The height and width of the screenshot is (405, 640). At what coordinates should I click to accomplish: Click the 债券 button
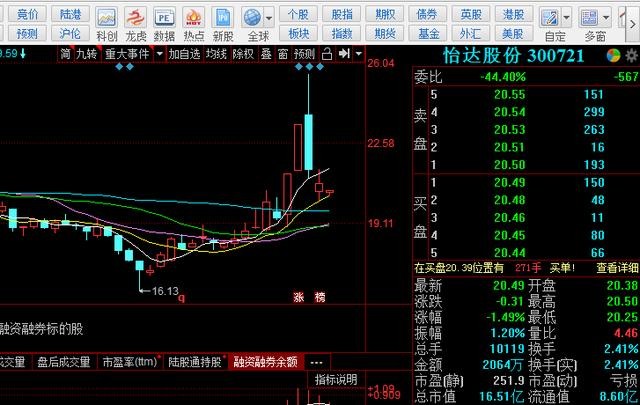point(427,14)
